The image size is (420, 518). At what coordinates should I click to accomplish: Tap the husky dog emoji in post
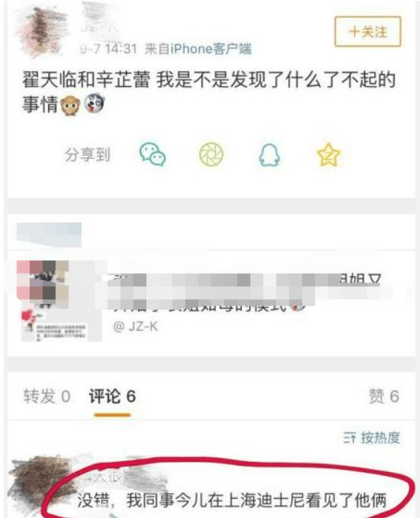pyautogui.click(x=94, y=103)
